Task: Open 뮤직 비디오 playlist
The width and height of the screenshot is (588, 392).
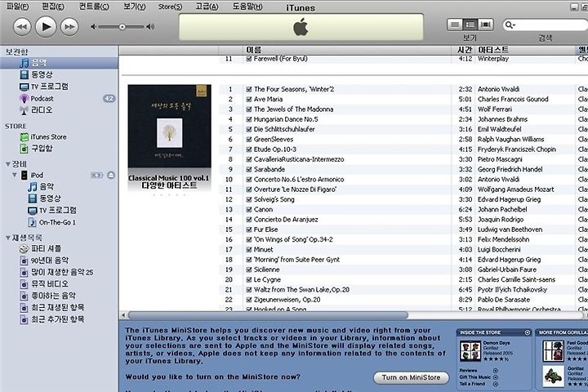Action: (50, 284)
